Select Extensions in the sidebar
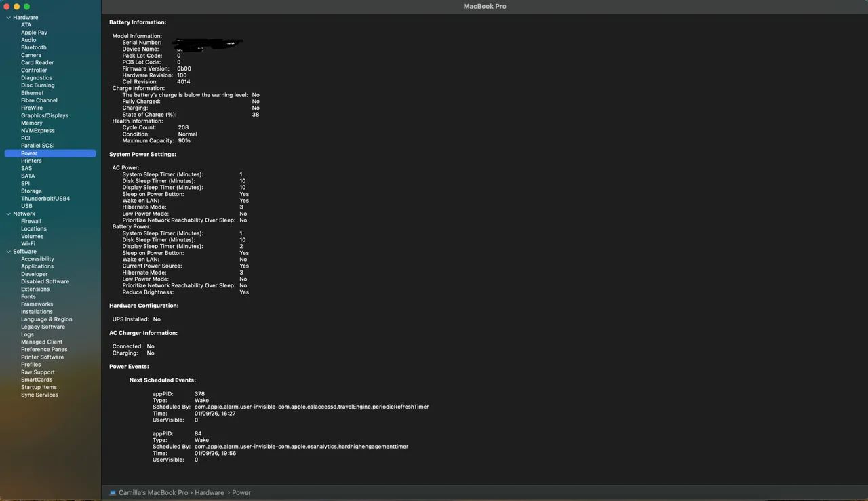Viewport: 868px width, 501px height. pyautogui.click(x=35, y=289)
